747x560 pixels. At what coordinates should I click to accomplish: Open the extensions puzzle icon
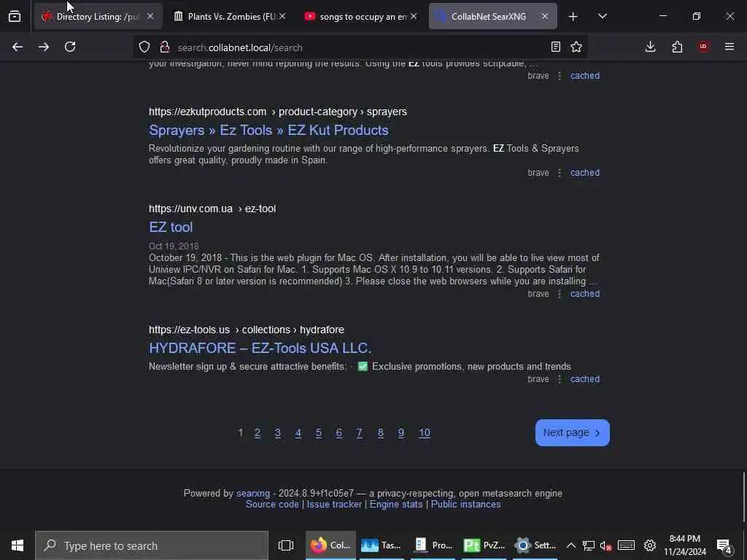pyautogui.click(x=677, y=47)
